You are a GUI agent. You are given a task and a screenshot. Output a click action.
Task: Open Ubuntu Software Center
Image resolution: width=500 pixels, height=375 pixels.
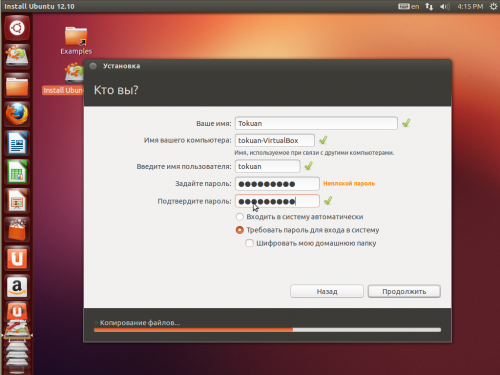click(x=17, y=230)
